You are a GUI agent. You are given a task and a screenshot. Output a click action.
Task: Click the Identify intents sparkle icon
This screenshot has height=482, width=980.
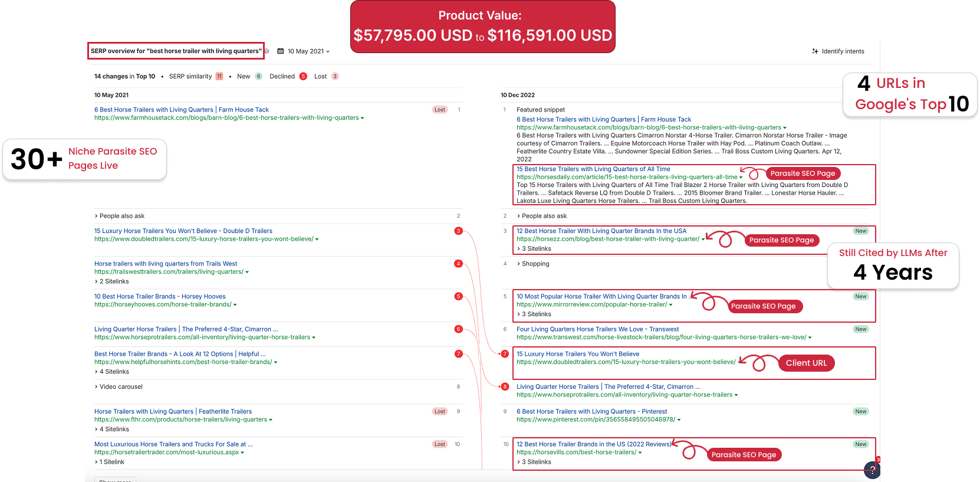point(815,51)
